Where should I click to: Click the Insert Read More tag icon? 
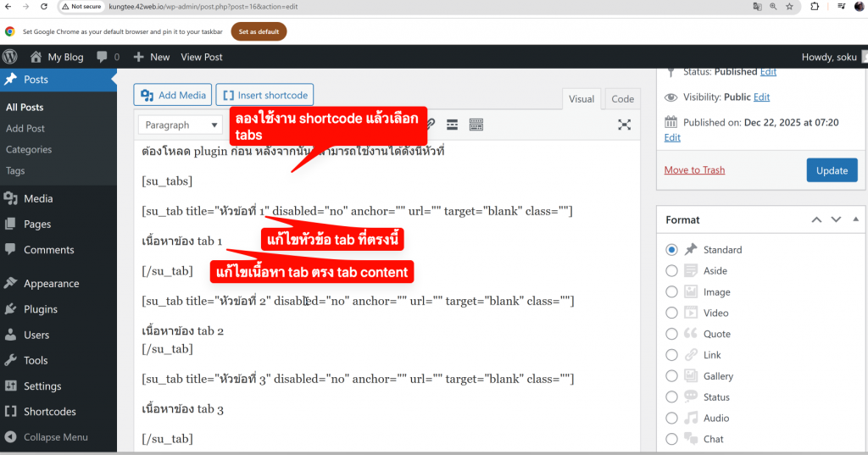tap(453, 125)
